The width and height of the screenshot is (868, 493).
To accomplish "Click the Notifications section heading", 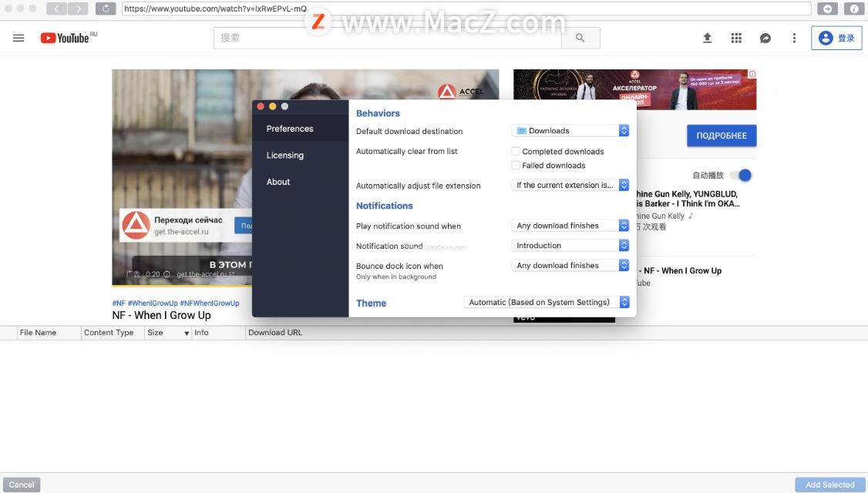I will 384,205.
